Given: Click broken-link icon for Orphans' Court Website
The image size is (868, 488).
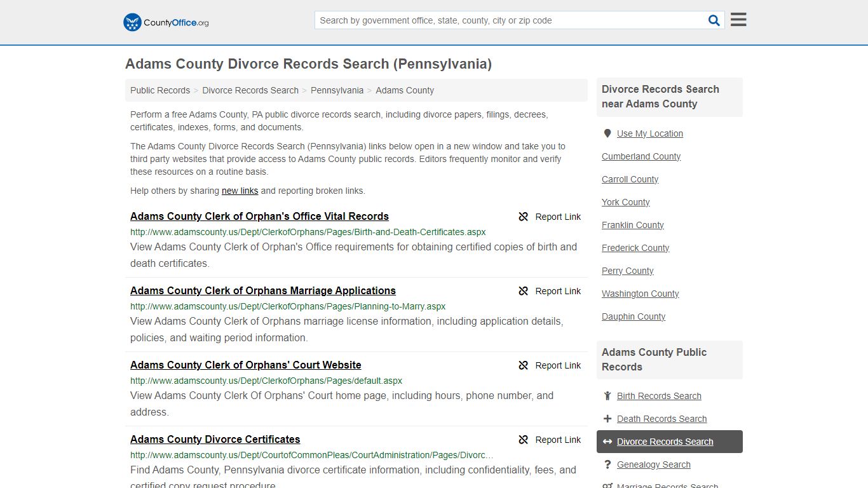Looking at the screenshot, I should 524,365.
